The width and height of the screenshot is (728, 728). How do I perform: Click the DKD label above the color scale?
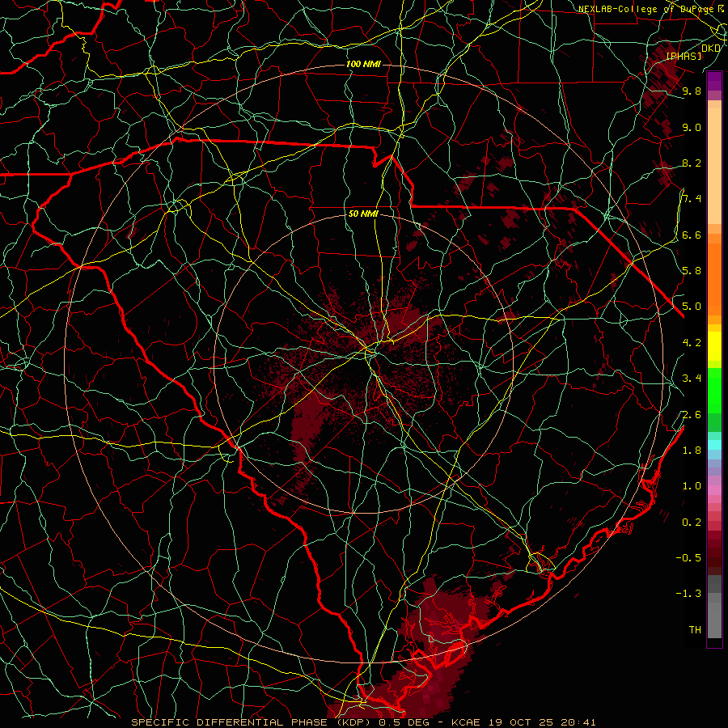click(x=711, y=49)
